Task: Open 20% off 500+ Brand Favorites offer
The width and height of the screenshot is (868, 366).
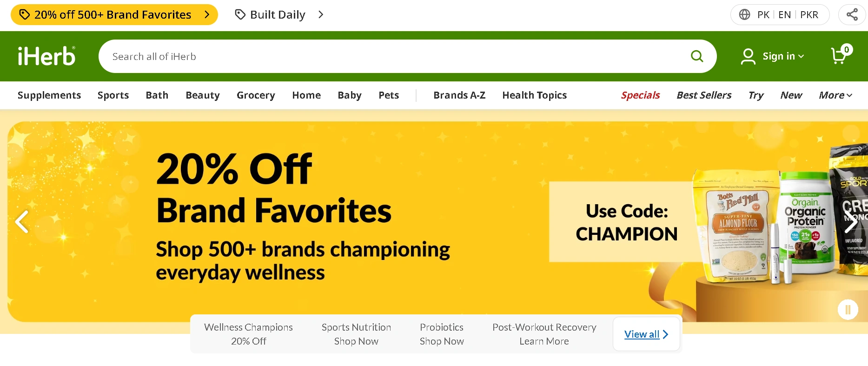Action: pyautogui.click(x=114, y=14)
